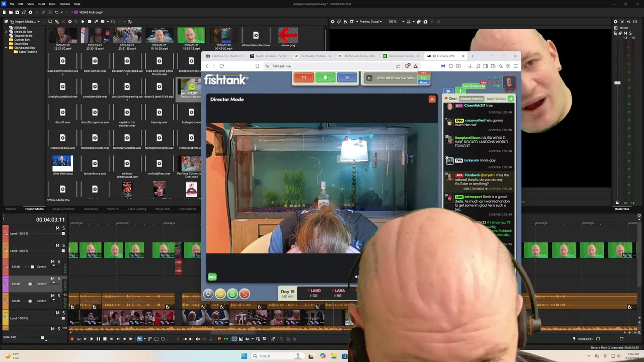Open browser downloads icon
This screenshot has width=644, height=362.
(x=470, y=66)
